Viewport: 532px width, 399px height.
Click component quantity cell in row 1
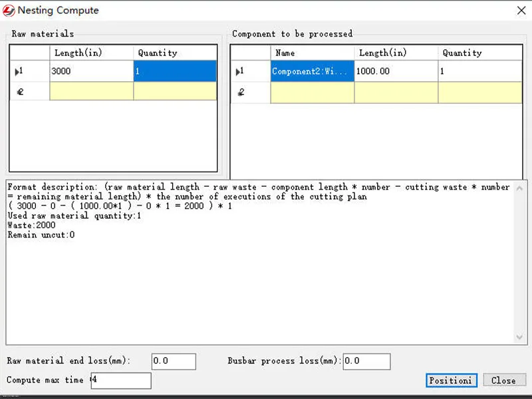pos(479,71)
